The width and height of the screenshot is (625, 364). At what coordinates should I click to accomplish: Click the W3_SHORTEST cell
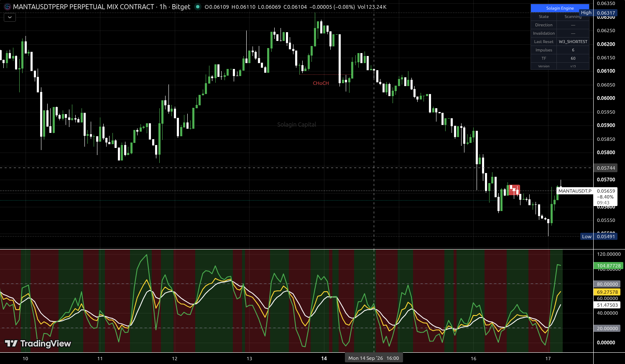(573, 42)
